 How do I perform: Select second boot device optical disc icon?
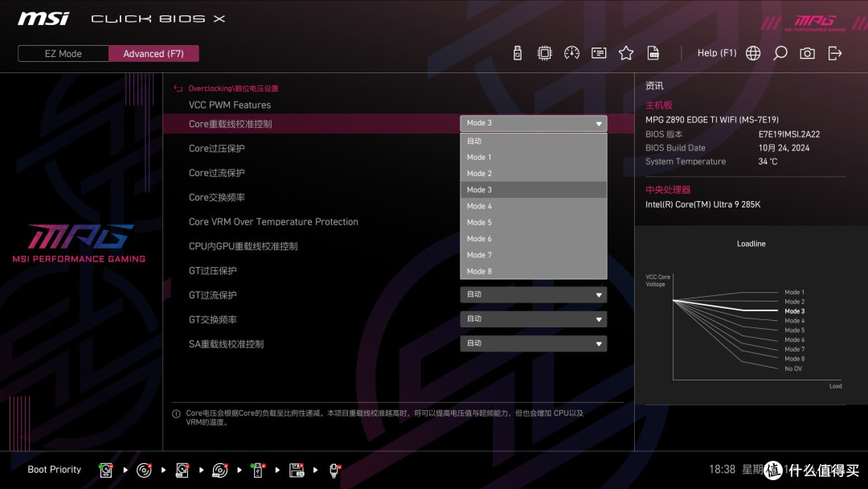[144, 471]
